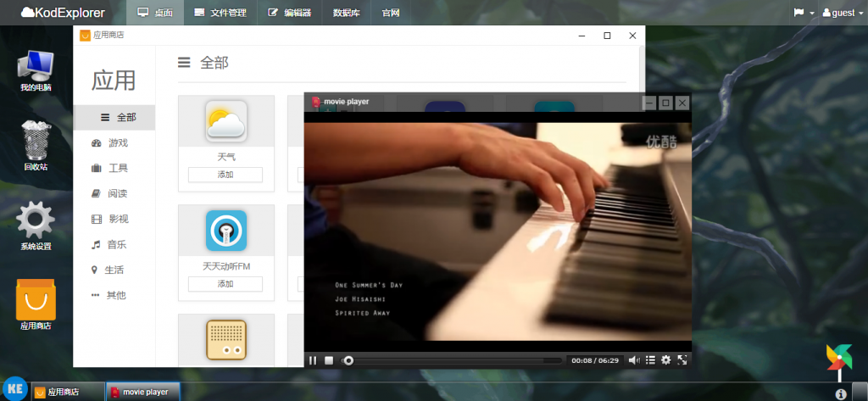
Task: Select 音乐 category in app store
Action: click(114, 245)
